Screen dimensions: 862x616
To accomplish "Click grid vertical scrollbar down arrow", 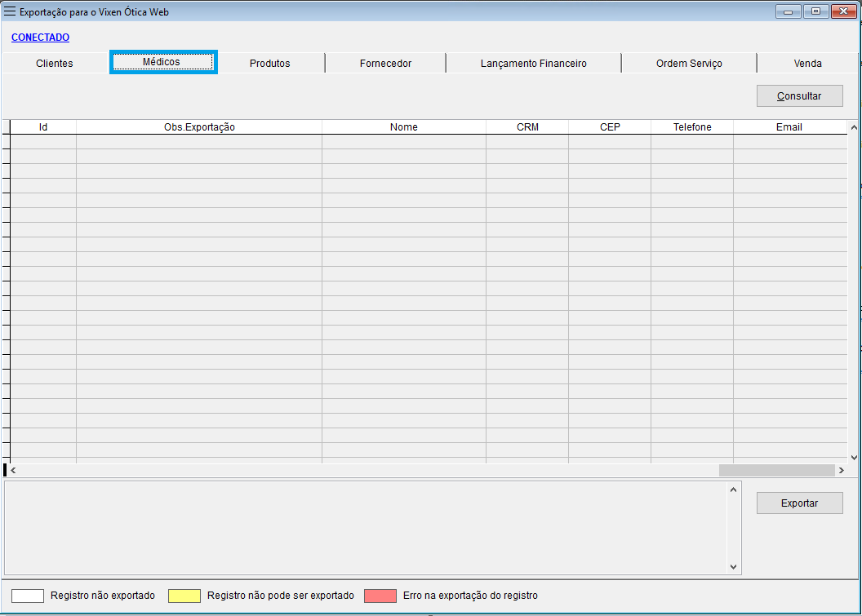I will click(x=854, y=458).
